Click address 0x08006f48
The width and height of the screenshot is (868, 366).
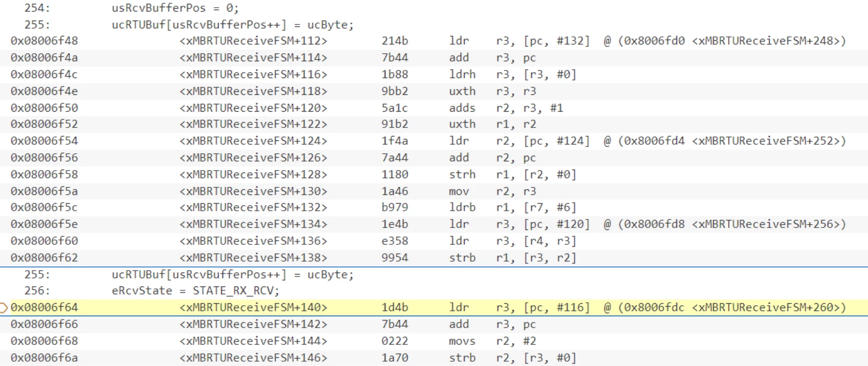coord(44,41)
